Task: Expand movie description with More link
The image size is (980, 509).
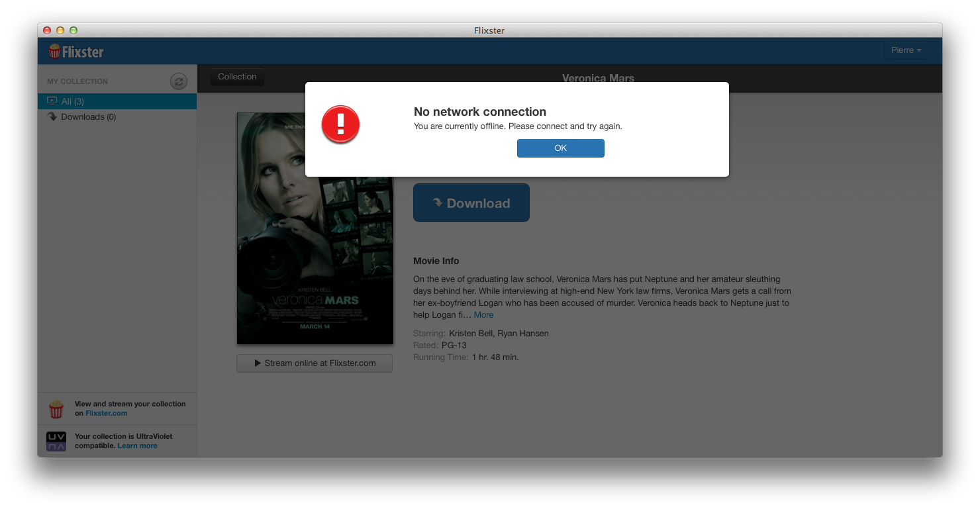Action: tap(483, 315)
